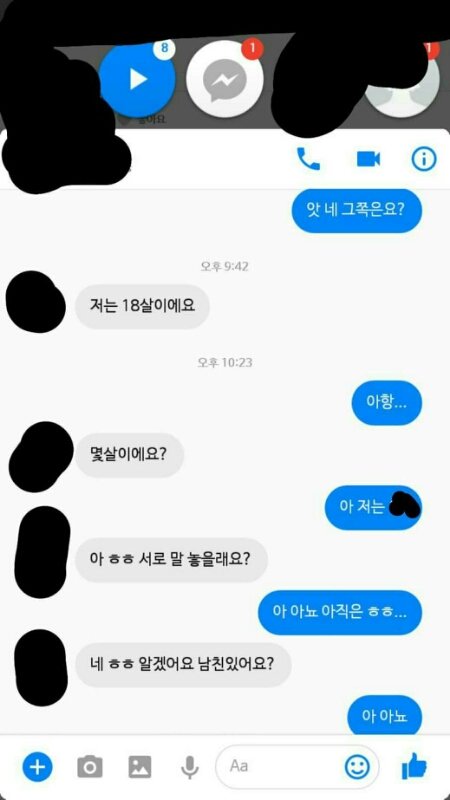Viewport: 450px width, 800px height.
Task: Send a thumbs-up like
Action: (414, 766)
